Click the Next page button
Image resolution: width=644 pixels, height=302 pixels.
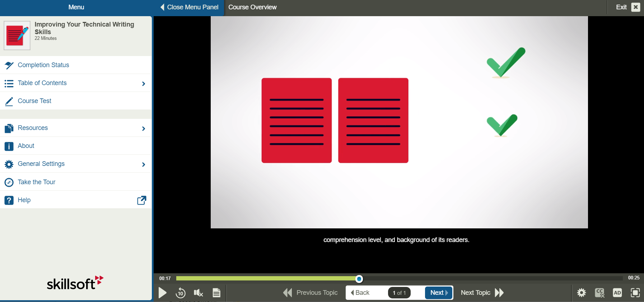(439, 293)
